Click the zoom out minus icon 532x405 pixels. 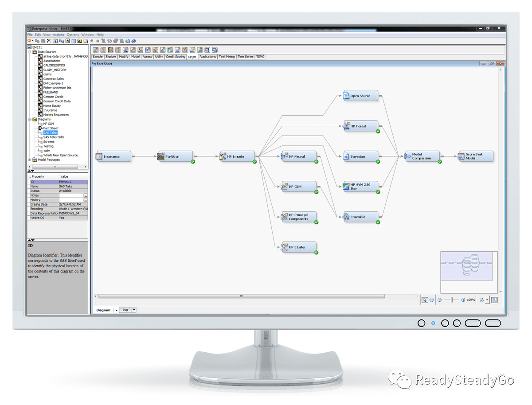pyautogui.click(x=439, y=300)
